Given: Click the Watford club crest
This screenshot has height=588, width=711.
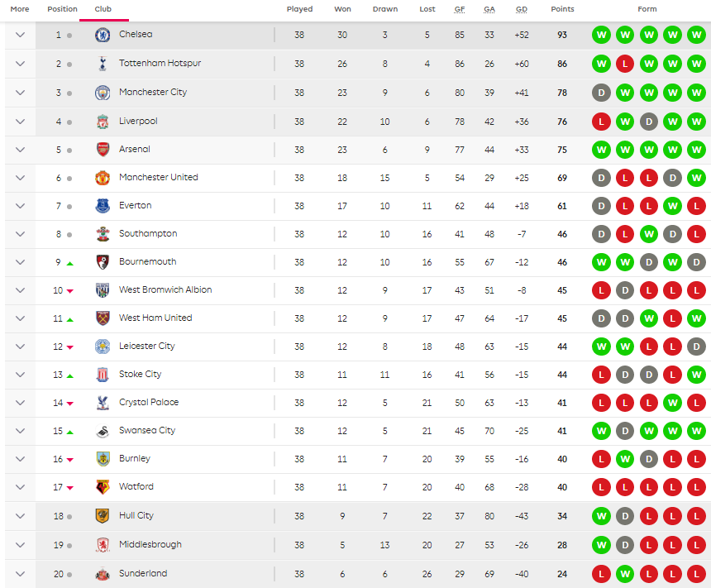Looking at the screenshot, I should point(103,487).
